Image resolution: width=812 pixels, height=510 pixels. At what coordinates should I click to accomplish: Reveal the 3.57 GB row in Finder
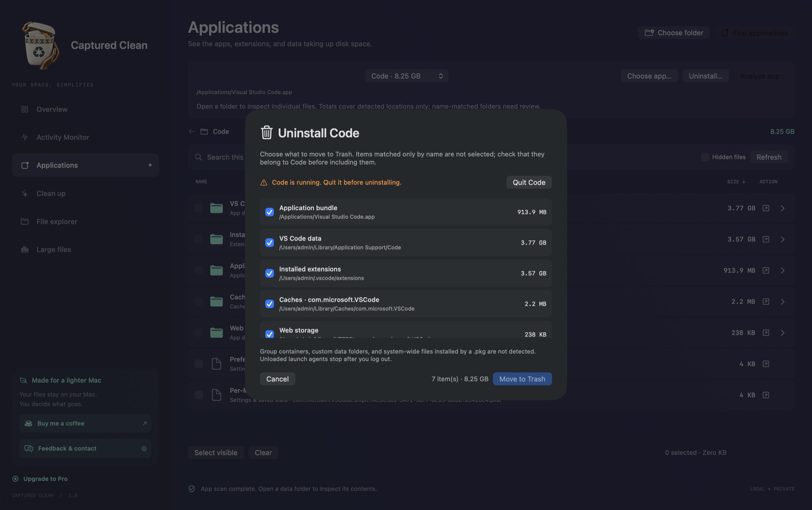click(766, 239)
